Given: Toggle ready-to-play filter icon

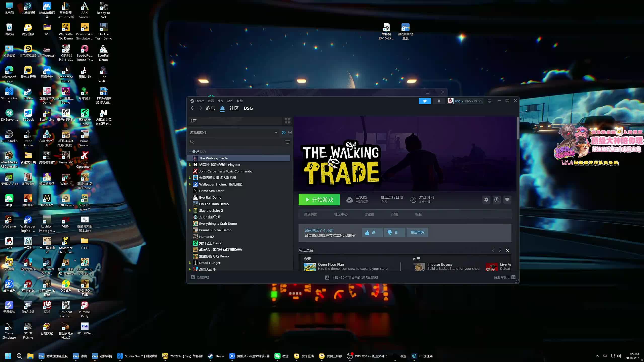Looking at the screenshot, I should [290, 132].
